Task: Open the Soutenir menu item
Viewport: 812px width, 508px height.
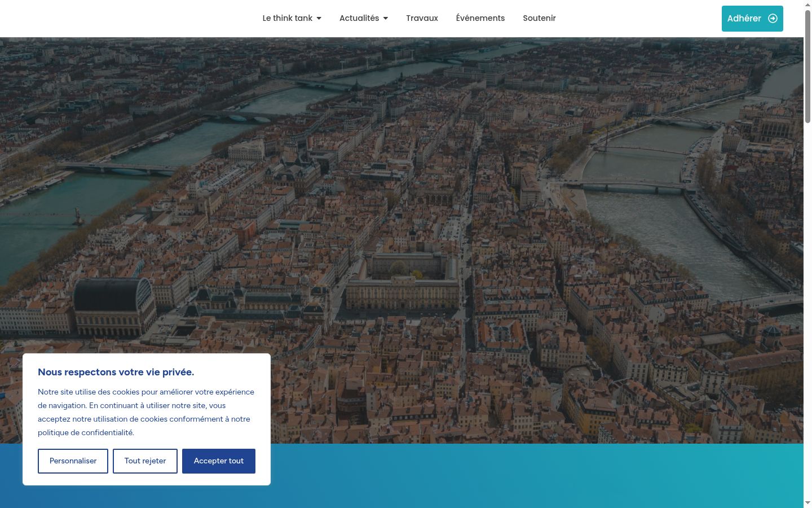Action: pyautogui.click(x=539, y=18)
